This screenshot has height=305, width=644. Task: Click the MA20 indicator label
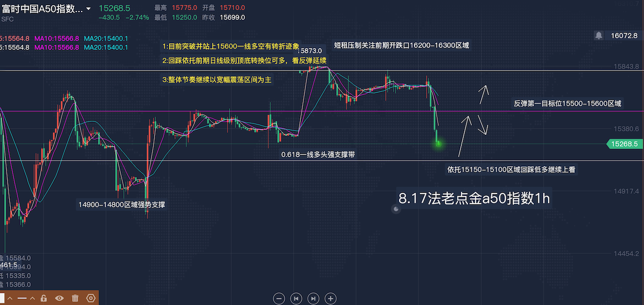click(x=106, y=38)
